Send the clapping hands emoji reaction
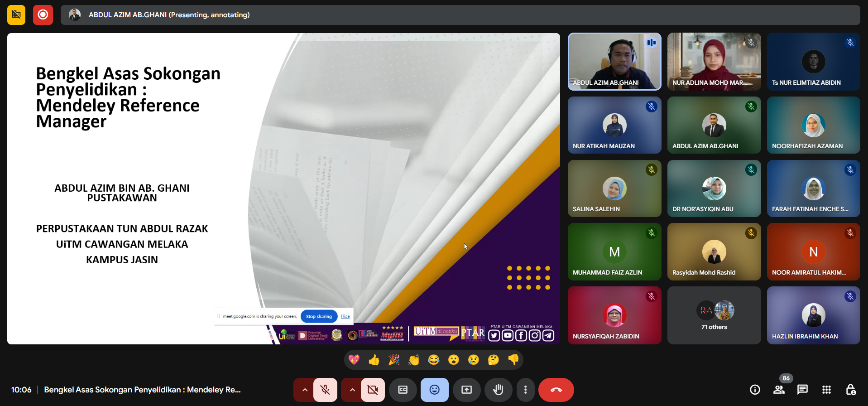This screenshot has width=868, height=406. click(414, 360)
